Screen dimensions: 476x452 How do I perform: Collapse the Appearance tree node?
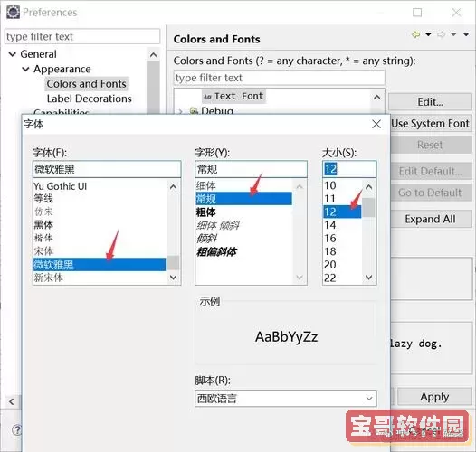coord(26,70)
